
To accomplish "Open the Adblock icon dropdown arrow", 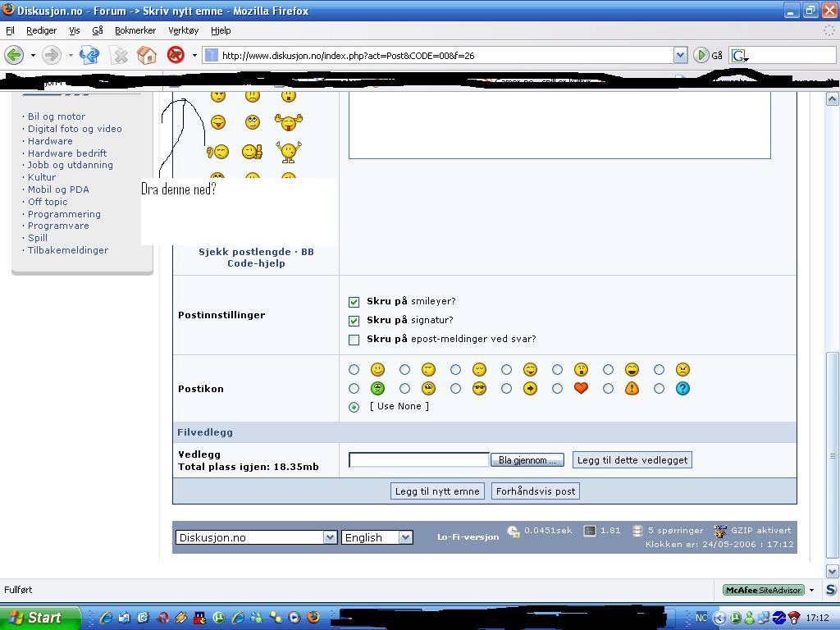I will point(194,55).
